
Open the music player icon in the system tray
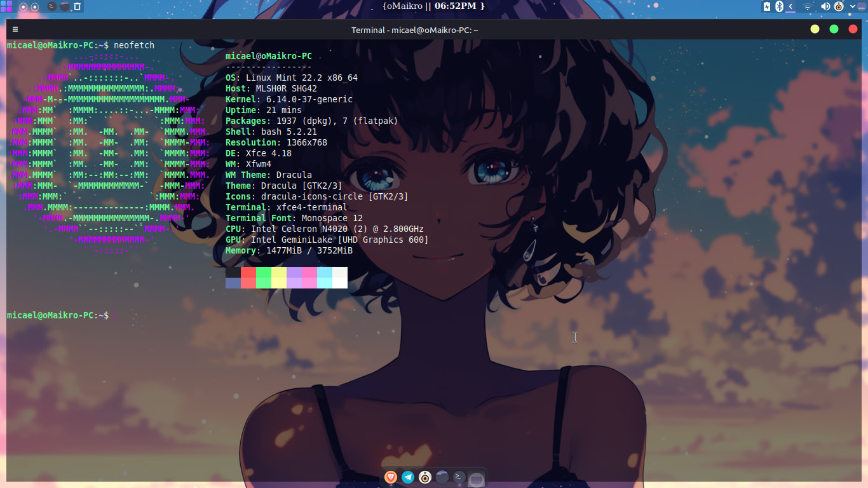(x=839, y=6)
